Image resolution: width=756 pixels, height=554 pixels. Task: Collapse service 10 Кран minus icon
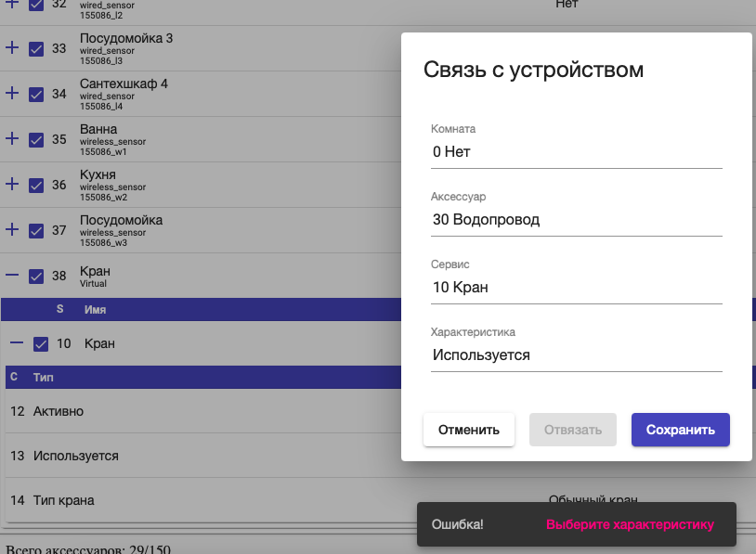(x=17, y=343)
